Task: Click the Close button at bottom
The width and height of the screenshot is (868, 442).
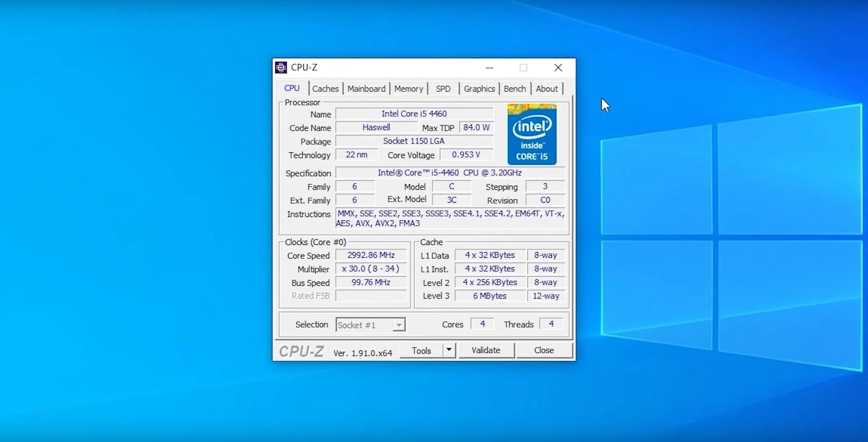Action: [x=544, y=350]
